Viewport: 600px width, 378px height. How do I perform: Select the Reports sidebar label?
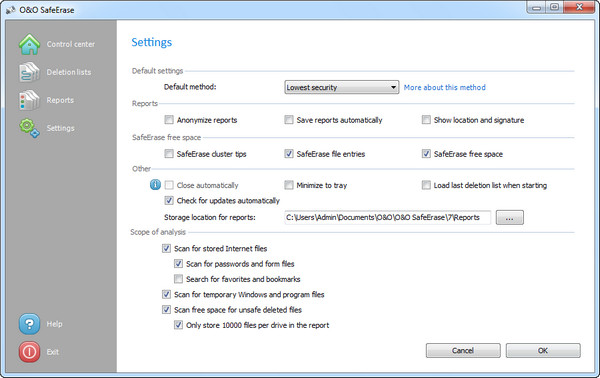(60, 100)
